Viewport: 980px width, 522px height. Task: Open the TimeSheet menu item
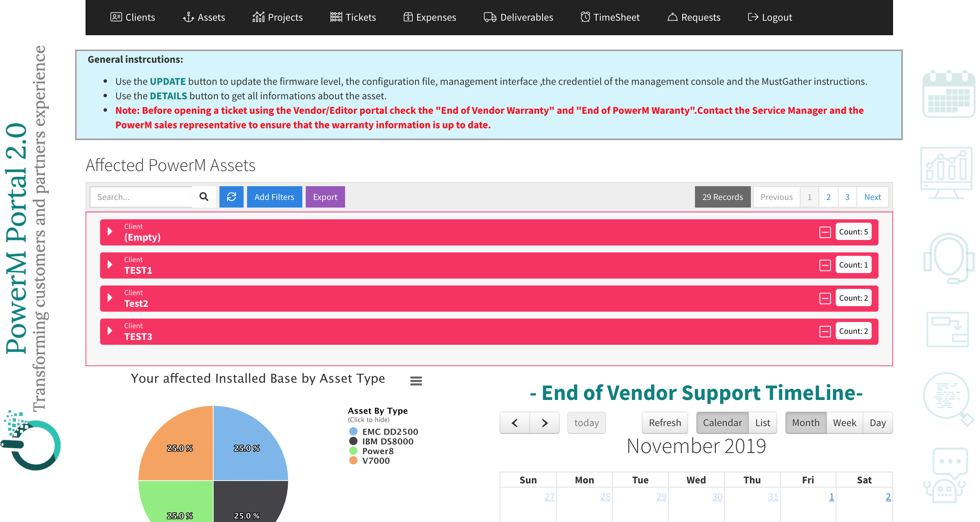610,17
